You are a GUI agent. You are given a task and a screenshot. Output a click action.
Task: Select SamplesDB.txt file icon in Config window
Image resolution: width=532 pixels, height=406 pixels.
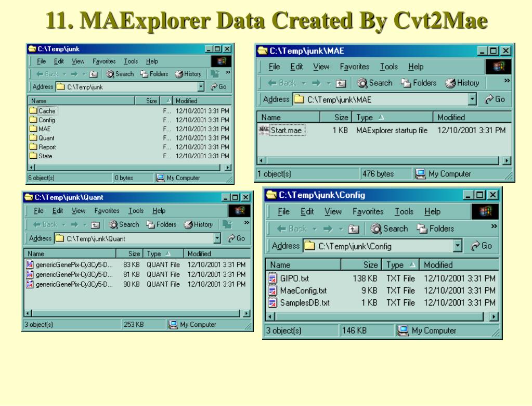273,302
